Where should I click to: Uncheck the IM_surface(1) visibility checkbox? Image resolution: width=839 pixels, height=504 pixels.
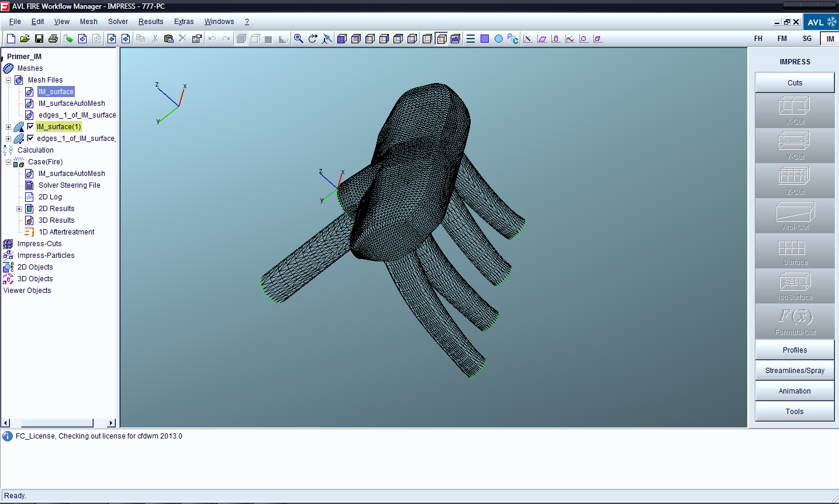click(30, 126)
